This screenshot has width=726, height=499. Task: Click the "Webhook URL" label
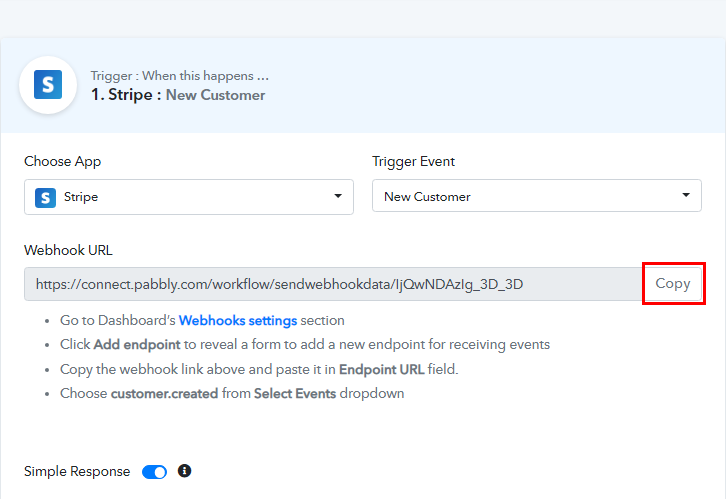click(x=68, y=250)
